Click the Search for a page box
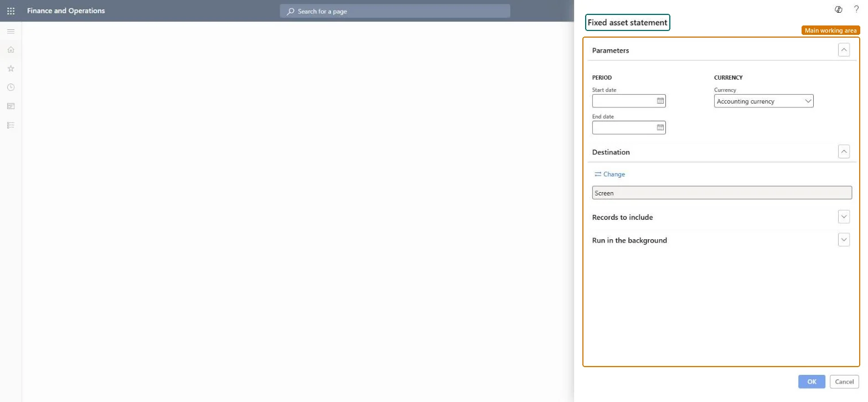The width and height of the screenshot is (868, 402). click(x=395, y=11)
